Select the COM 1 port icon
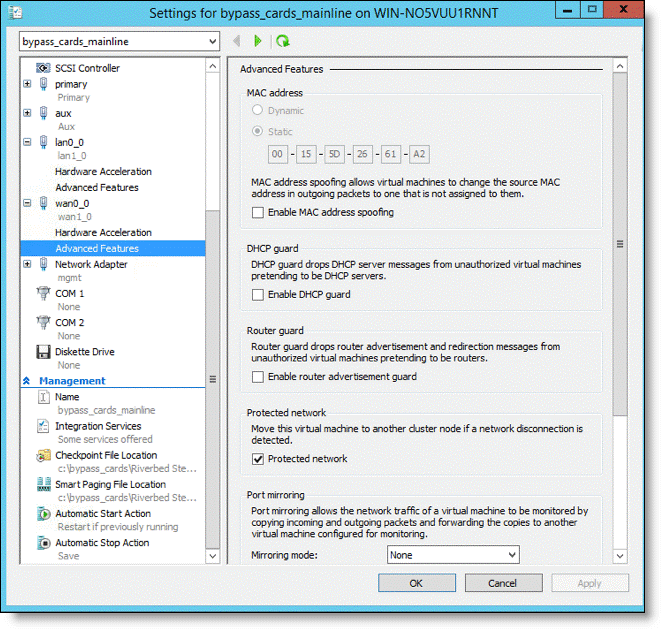The height and width of the screenshot is (629, 661). [43, 294]
